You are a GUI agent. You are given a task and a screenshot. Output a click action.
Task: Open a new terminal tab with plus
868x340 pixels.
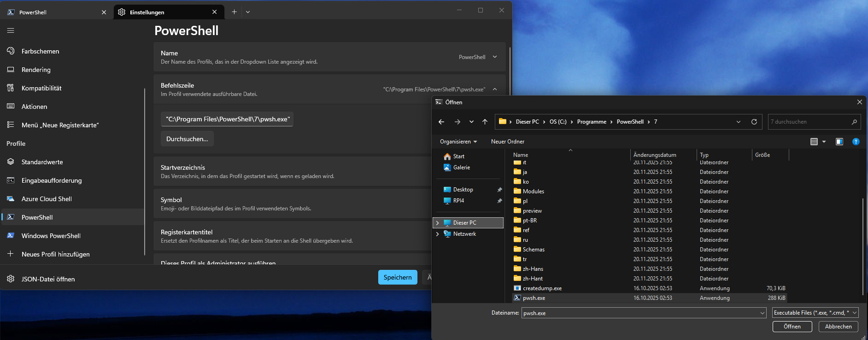coord(234,12)
